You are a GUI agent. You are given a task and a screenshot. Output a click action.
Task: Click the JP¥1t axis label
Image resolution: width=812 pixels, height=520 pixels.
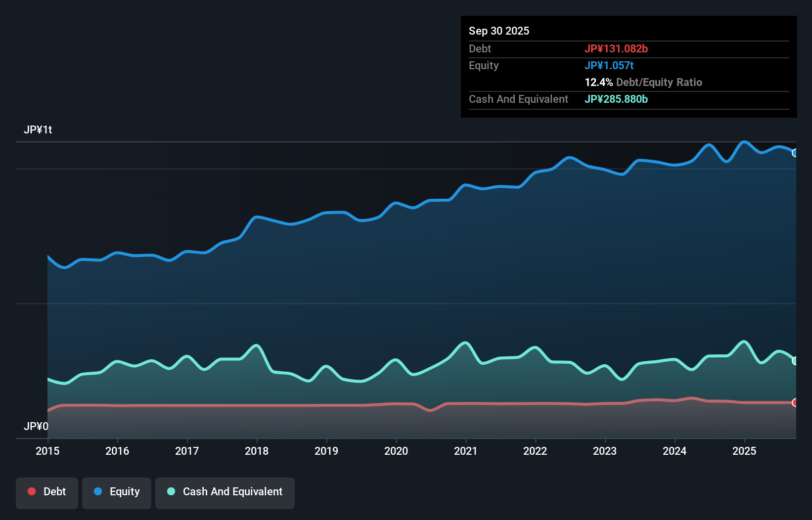click(39, 130)
